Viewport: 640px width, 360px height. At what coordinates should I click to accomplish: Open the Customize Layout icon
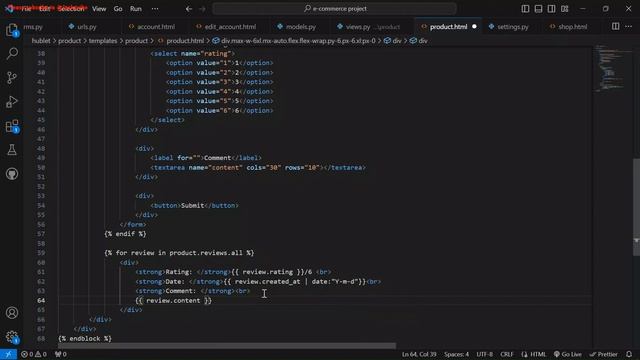point(565,9)
